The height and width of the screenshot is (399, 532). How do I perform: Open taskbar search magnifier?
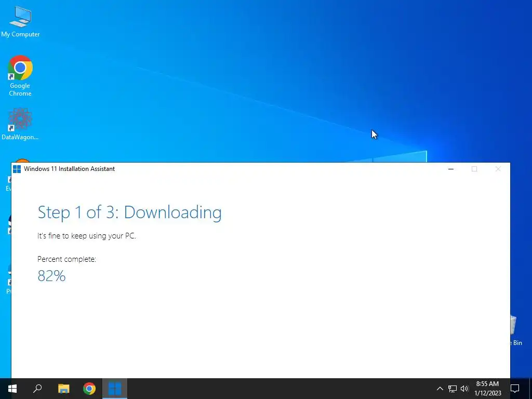(37, 389)
